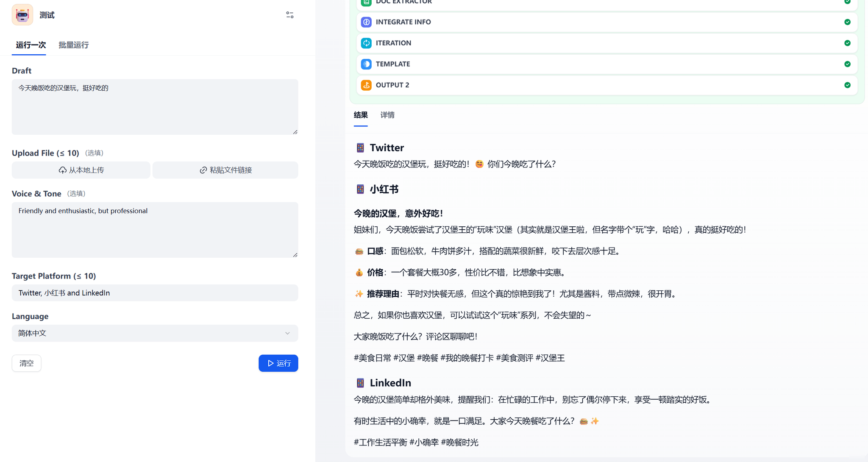Switch to the 批量运行 tab
The width and height of the screenshot is (868, 462).
[x=74, y=45]
